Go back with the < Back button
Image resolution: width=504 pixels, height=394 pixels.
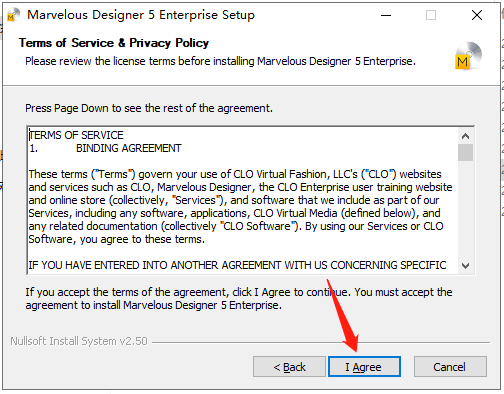[289, 367]
